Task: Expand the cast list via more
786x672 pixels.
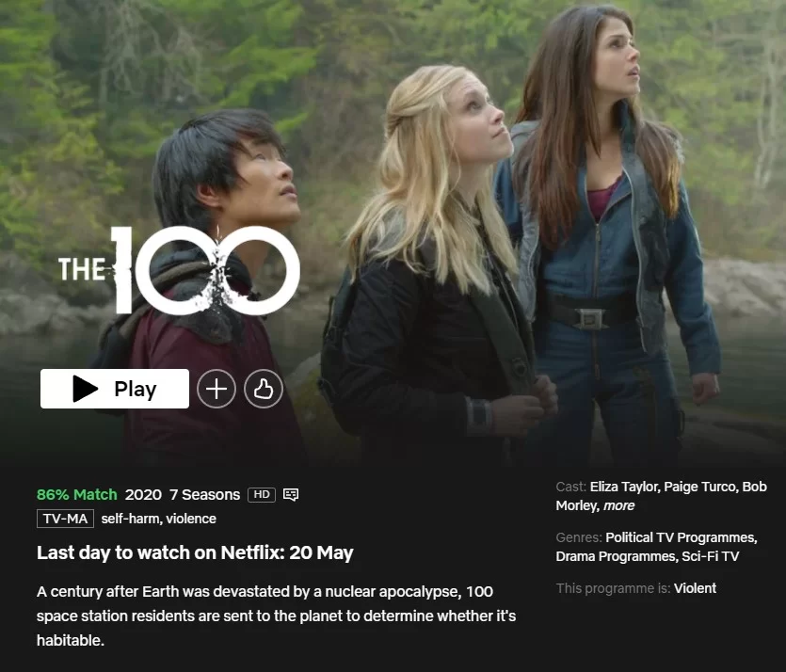Action: tap(619, 505)
